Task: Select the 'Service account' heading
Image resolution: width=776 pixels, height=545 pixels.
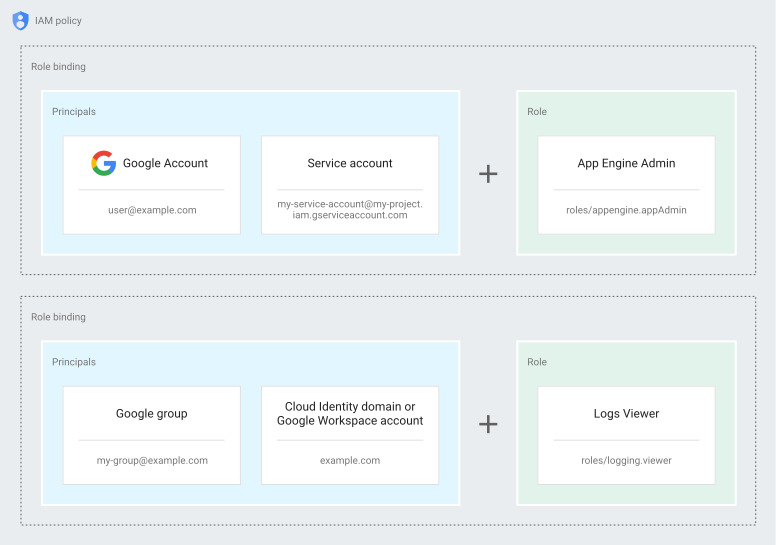Action: (350, 163)
